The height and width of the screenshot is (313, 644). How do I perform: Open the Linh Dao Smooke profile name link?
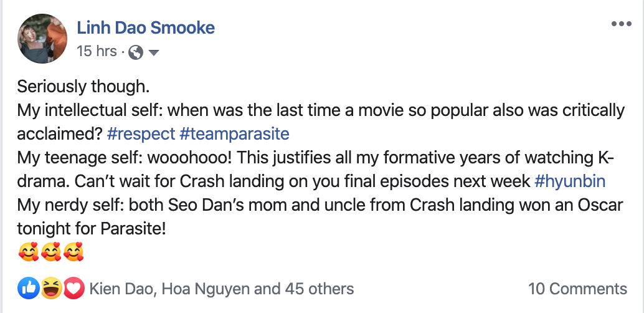point(146,27)
